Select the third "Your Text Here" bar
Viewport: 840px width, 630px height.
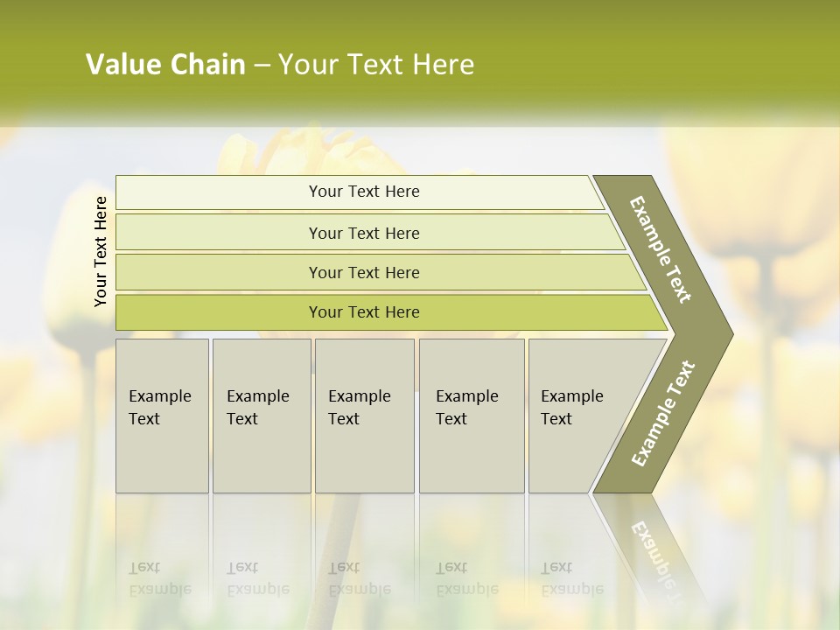tap(363, 272)
